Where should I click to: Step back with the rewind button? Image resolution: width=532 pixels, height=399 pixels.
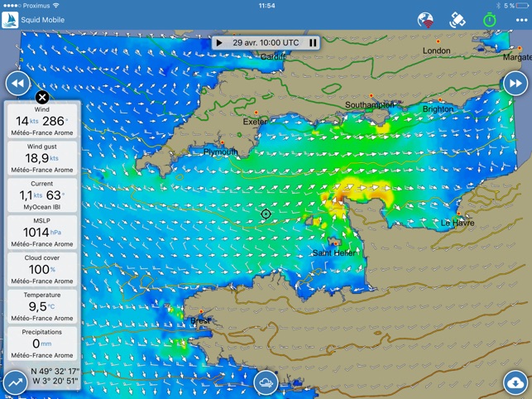click(x=17, y=84)
